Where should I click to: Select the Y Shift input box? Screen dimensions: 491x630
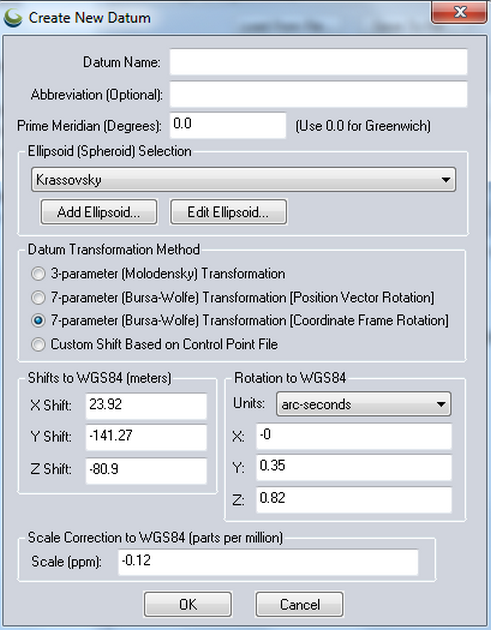(146, 437)
